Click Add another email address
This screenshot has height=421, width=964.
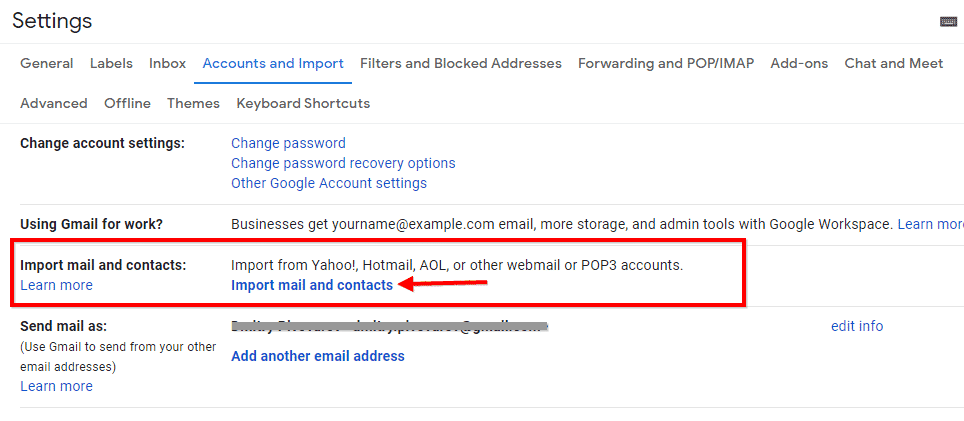point(318,356)
